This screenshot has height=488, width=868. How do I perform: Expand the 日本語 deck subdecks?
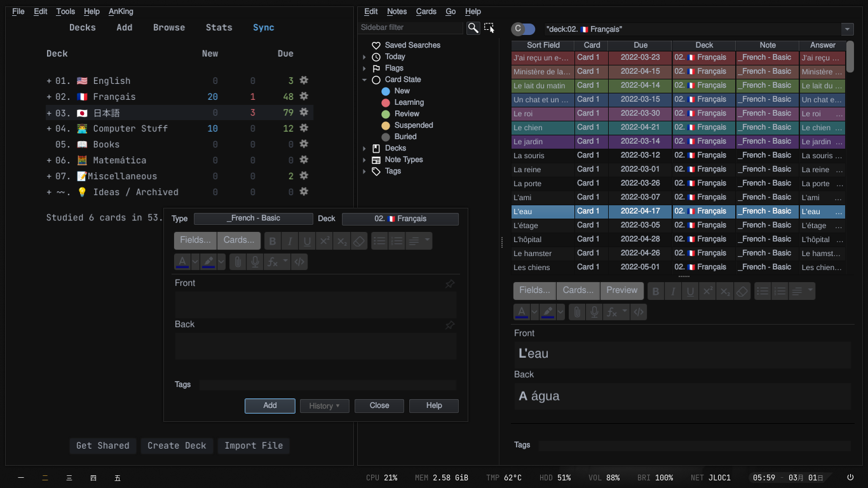point(49,113)
